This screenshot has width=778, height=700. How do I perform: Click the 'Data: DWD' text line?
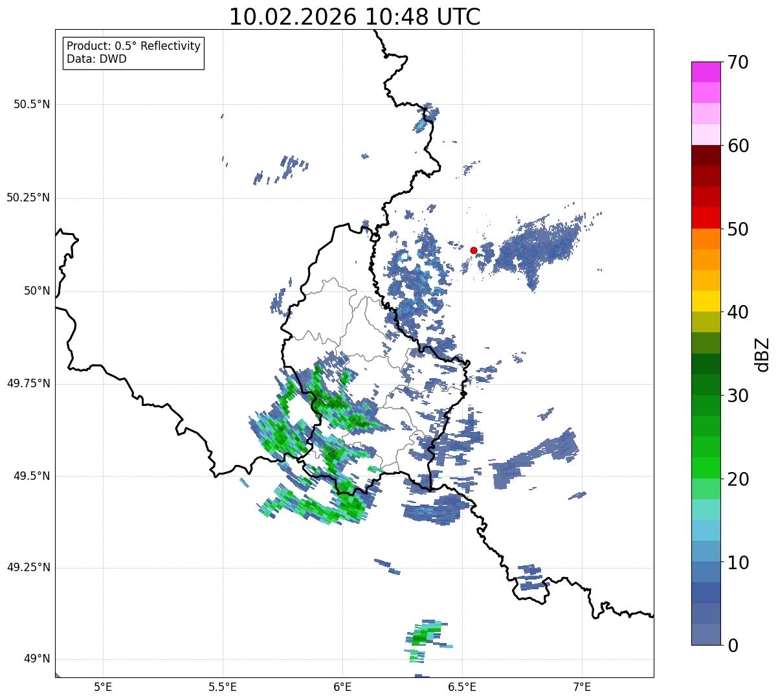[x=96, y=59]
